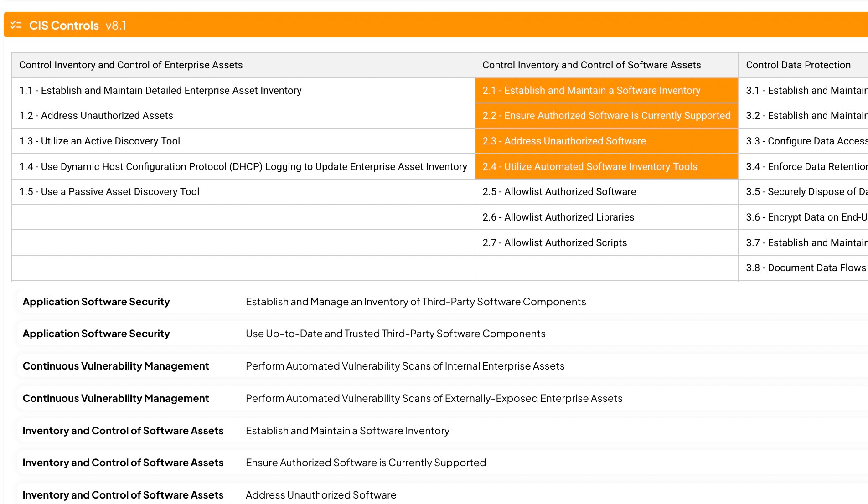Select control 3.8 Document Data Flows

click(803, 268)
